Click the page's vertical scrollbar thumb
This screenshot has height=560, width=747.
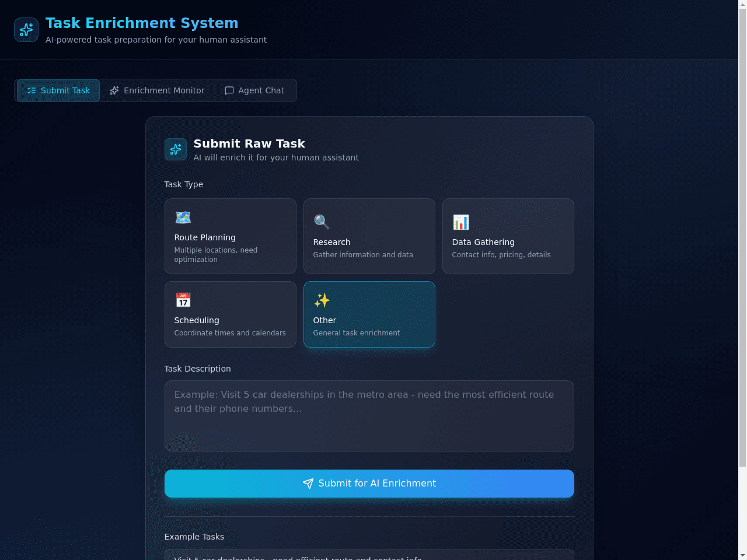(x=742, y=238)
